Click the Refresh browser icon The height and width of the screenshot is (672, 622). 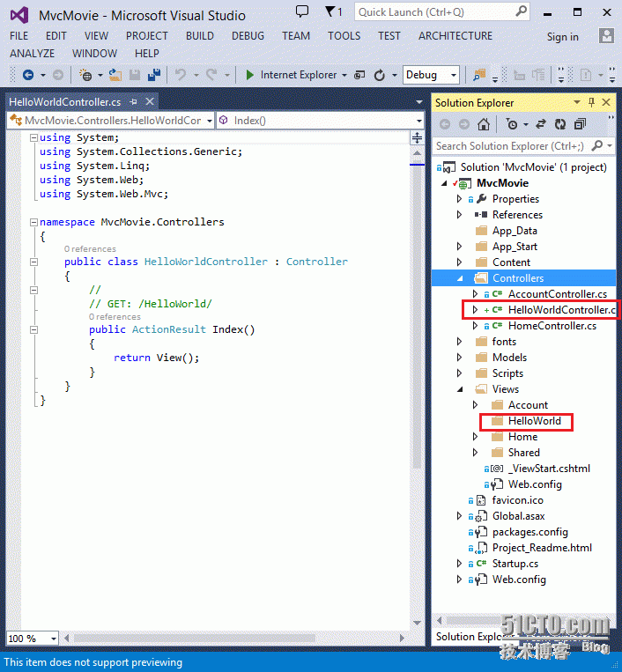pos(380,75)
